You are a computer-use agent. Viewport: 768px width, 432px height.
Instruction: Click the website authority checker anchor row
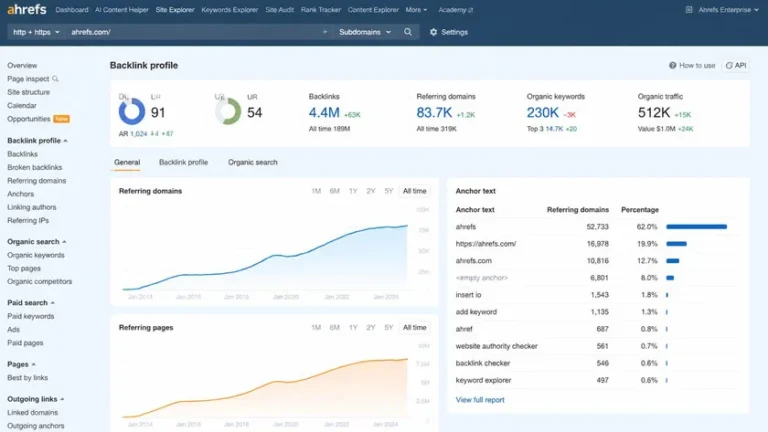tap(598, 346)
